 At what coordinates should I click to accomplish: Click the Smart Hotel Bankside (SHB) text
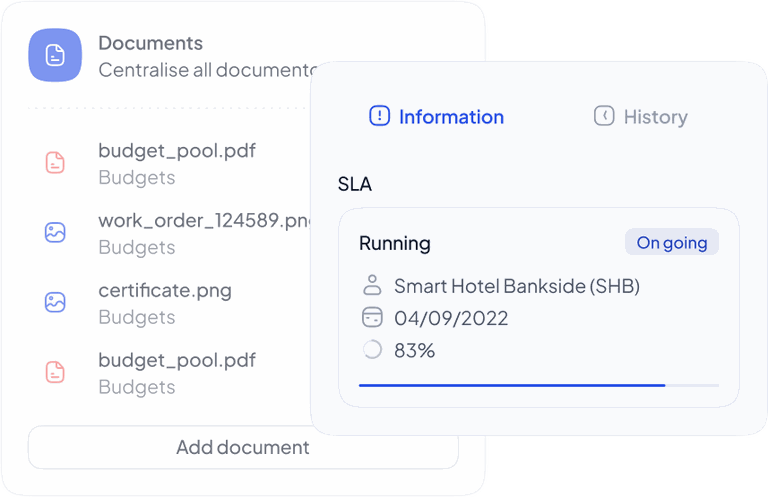click(x=516, y=286)
